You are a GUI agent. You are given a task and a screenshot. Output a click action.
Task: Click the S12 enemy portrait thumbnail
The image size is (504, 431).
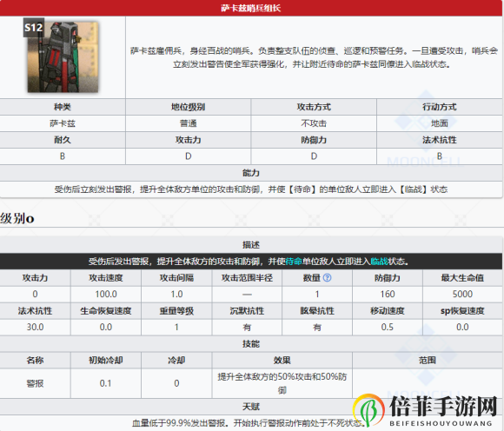[63, 56]
